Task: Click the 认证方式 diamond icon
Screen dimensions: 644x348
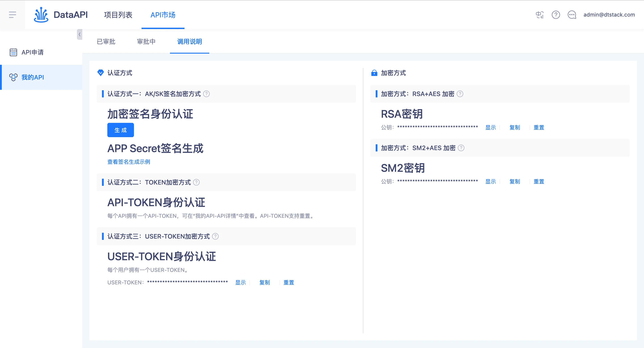Action: (100, 73)
